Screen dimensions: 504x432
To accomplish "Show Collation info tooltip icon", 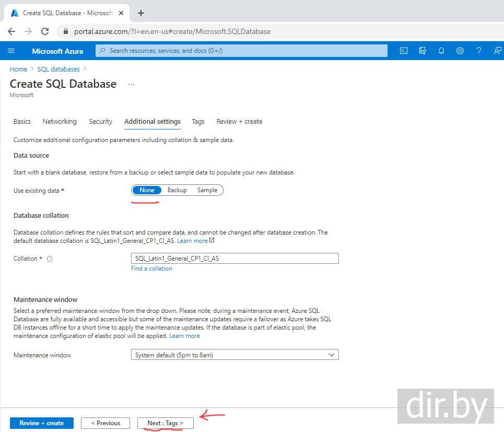I will point(50,259).
